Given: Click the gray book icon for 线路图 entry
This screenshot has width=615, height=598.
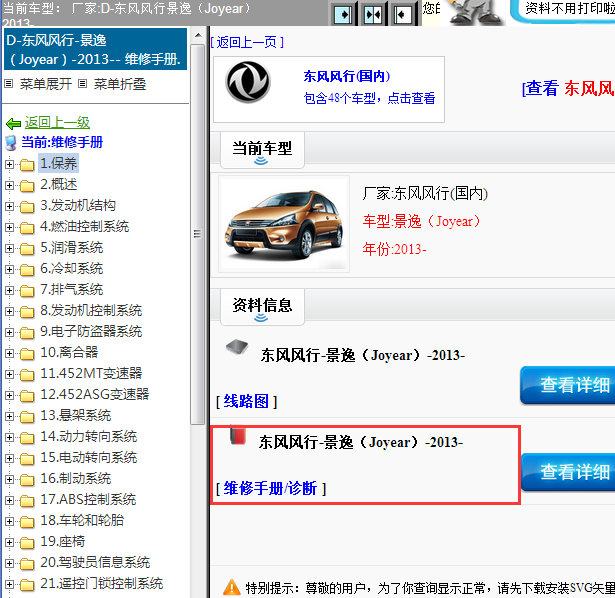Looking at the screenshot, I should tap(237, 347).
